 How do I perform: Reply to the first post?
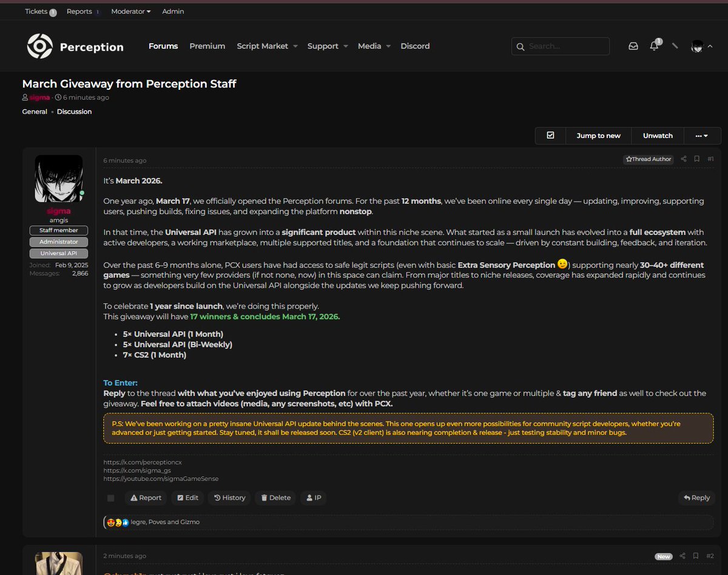pyautogui.click(x=696, y=498)
